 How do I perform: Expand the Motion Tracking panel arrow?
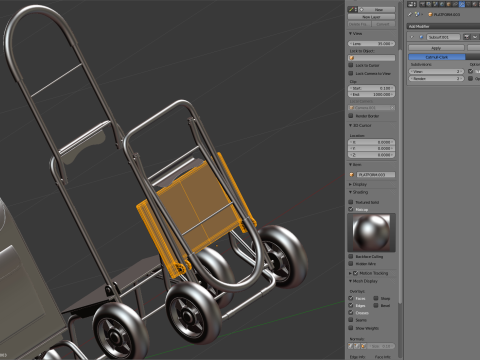pyautogui.click(x=351, y=273)
